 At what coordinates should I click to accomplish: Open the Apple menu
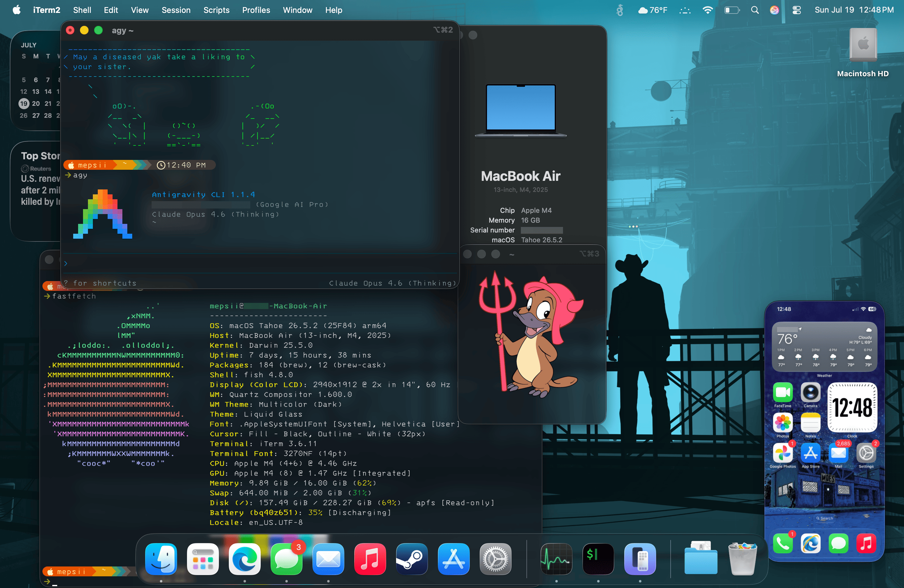click(16, 10)
